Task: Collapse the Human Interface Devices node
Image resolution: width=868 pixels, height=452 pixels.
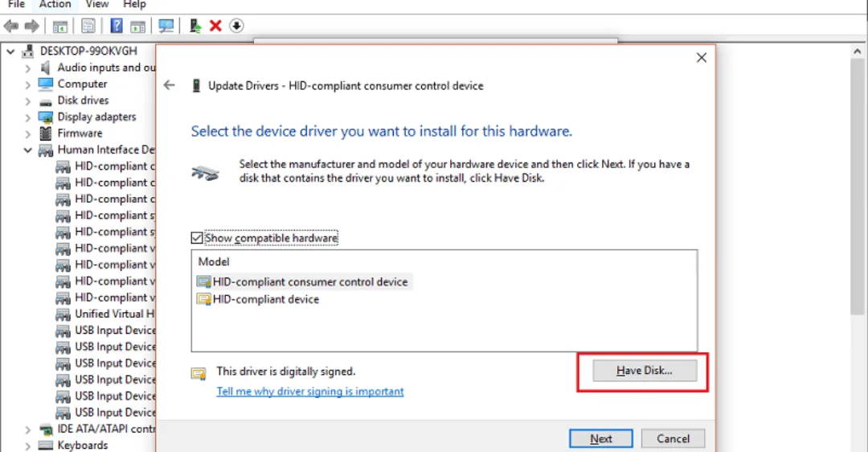Action: 27,150
